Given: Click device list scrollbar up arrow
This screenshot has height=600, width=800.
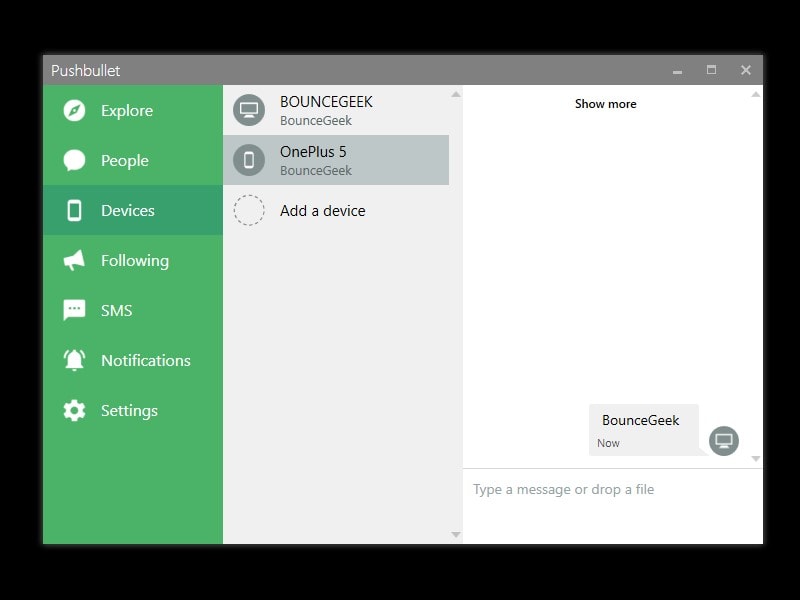Looking at the screenshot, I should coord(456,94).
